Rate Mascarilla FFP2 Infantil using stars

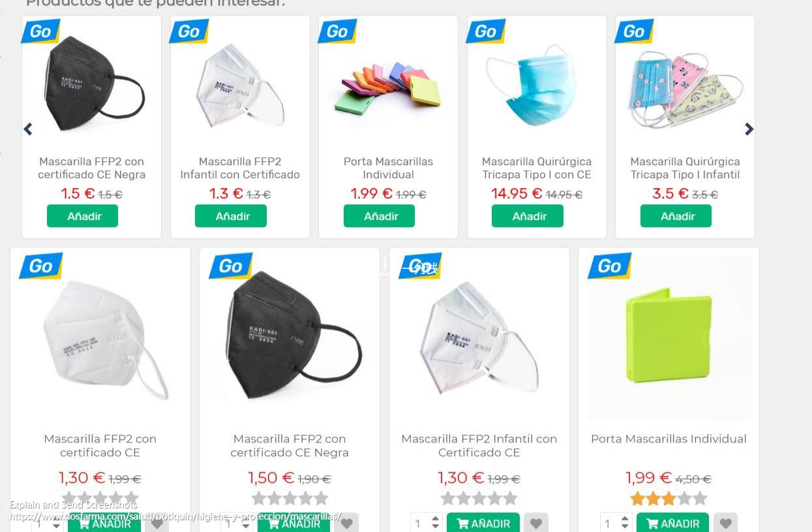coord(479,499)
